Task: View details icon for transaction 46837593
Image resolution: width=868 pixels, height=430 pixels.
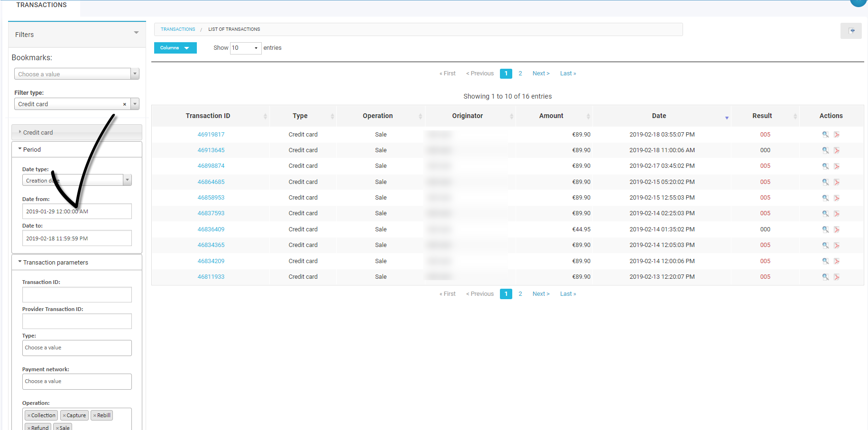Action: (825, 213)
